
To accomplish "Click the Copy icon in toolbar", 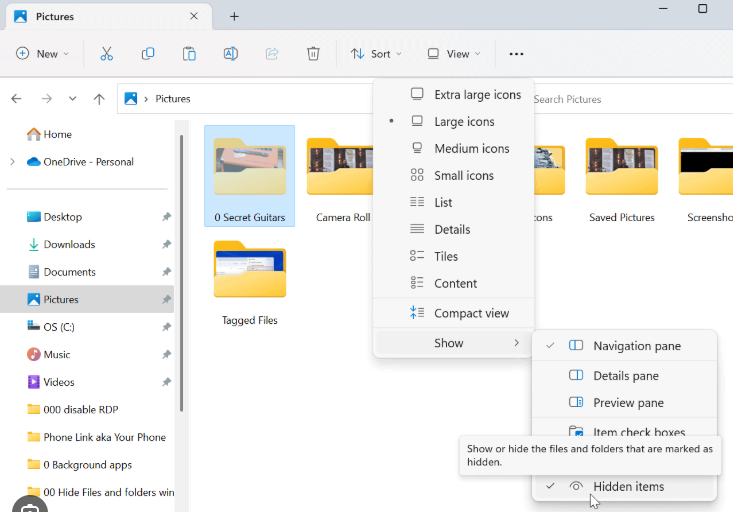I will click(148, 54).
